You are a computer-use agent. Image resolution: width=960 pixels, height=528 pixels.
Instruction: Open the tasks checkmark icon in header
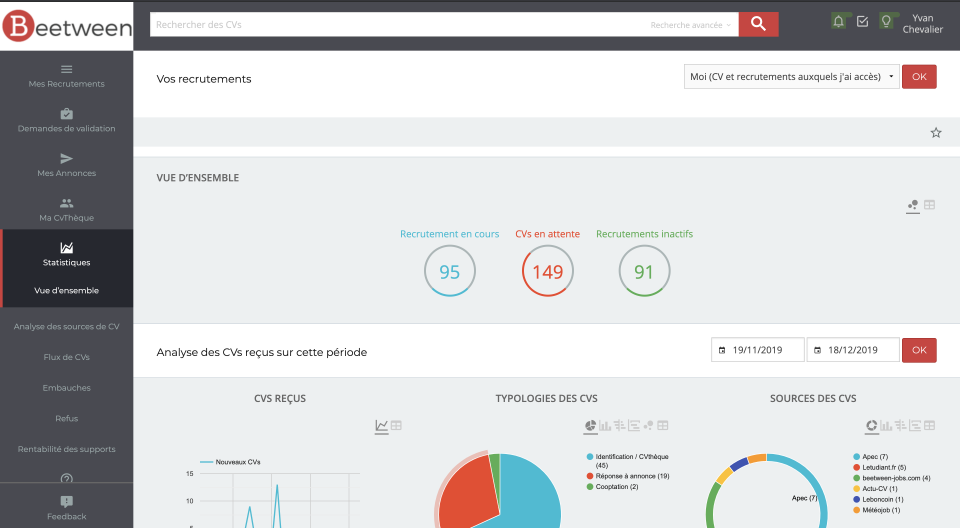coord(862,21)
